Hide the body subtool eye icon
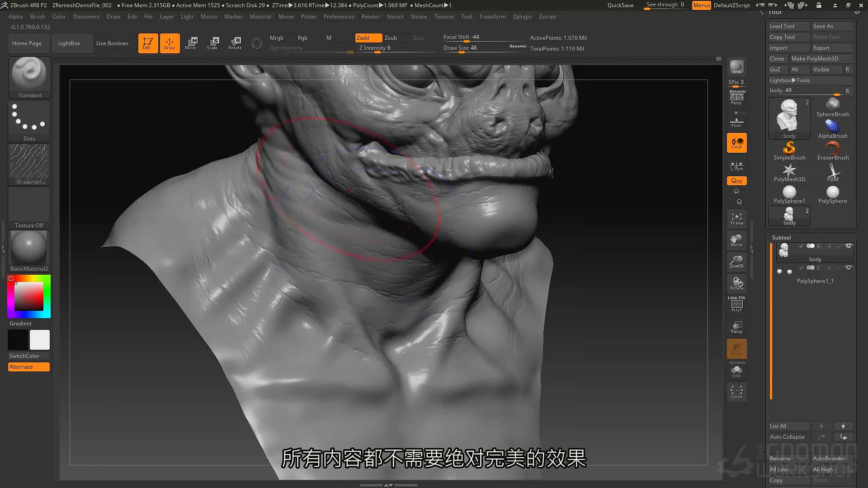This screenshot has width=868, height=488. [849, 246]
